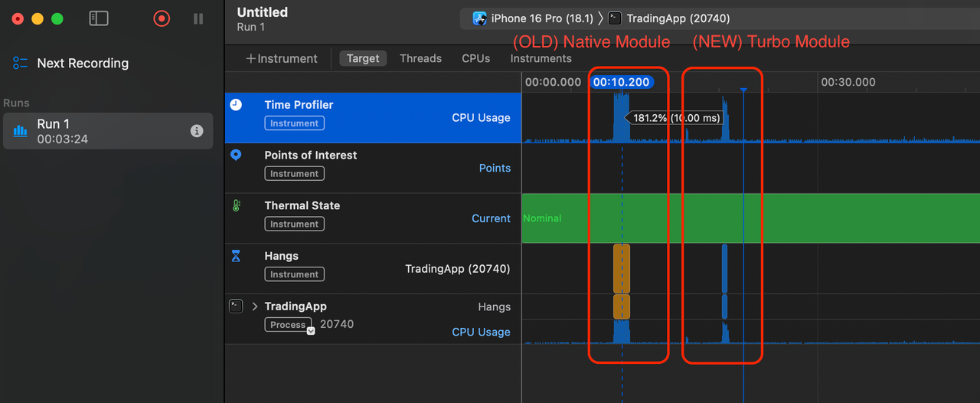Select Run 1 in the Runs list
This screenshot has height=403, width=980.
pos(107,131)
